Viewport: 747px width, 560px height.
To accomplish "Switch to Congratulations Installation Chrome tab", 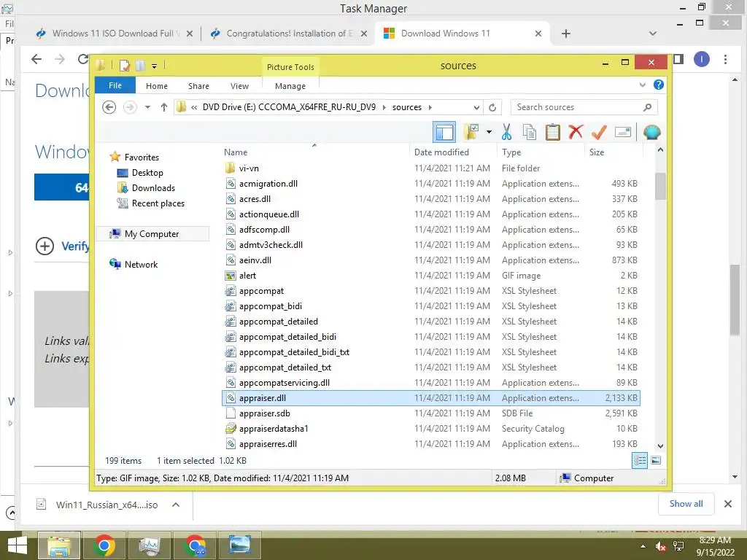I will 288,34.
